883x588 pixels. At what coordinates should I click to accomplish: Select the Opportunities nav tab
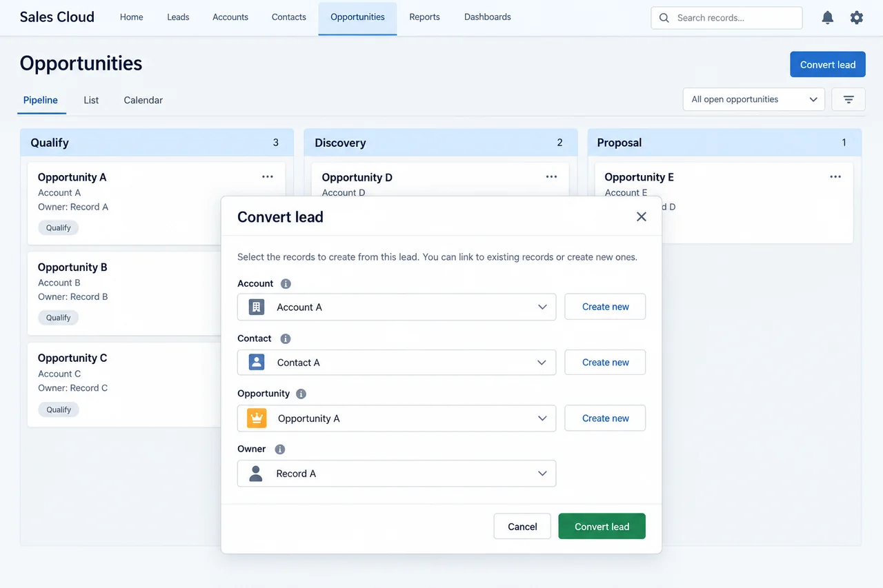pos(357,18)
